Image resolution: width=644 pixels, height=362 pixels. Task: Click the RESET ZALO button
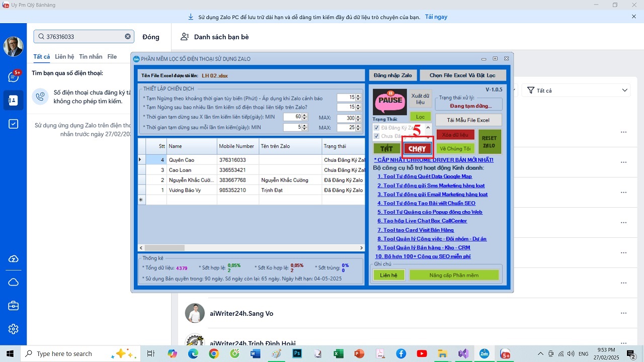pos(489,142)
